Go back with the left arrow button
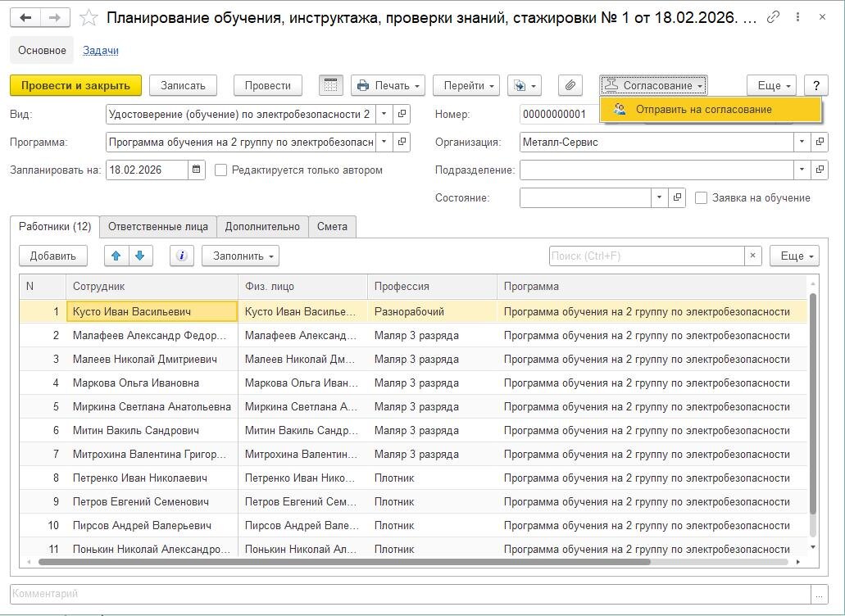Image resolution: width=845 pixels, height=616 pixels. point(25,18)
